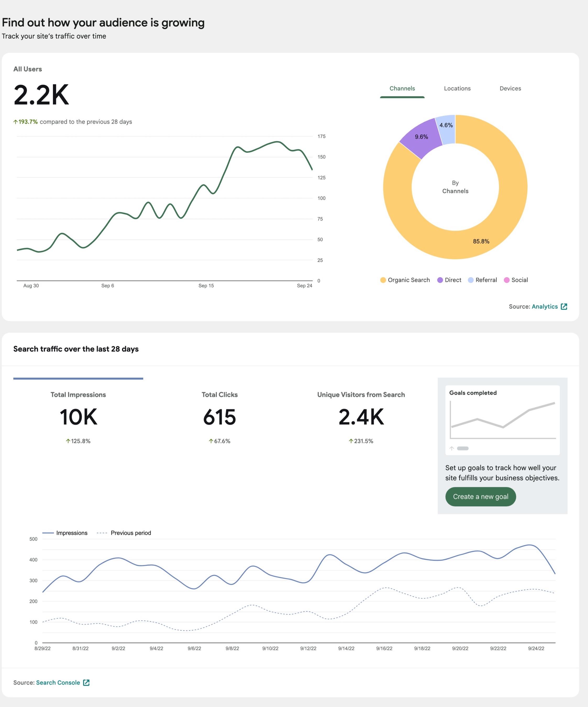Switch to the Devices tab
Viewport: 588px width, 707px height.
click(x=510, y=89)
